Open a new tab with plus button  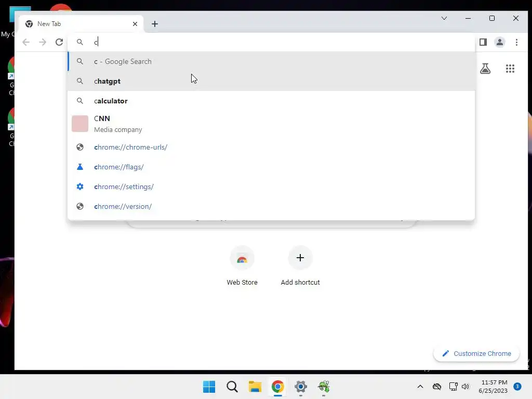155,24
